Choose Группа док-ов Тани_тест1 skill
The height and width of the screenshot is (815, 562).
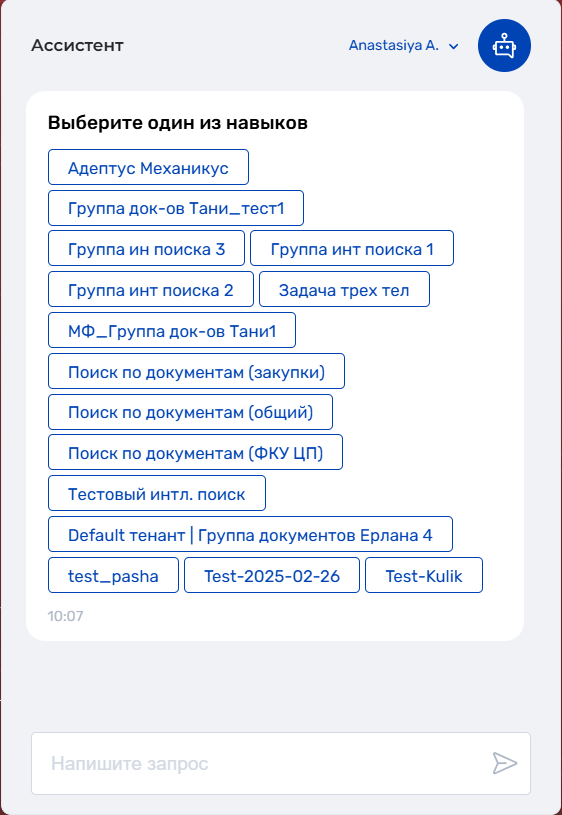click(176, 208)
